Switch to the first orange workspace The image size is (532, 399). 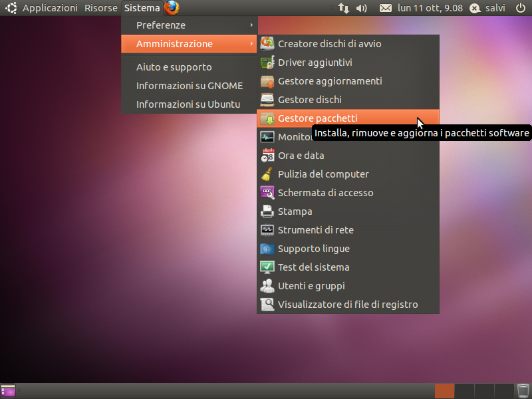pos(444,391)
